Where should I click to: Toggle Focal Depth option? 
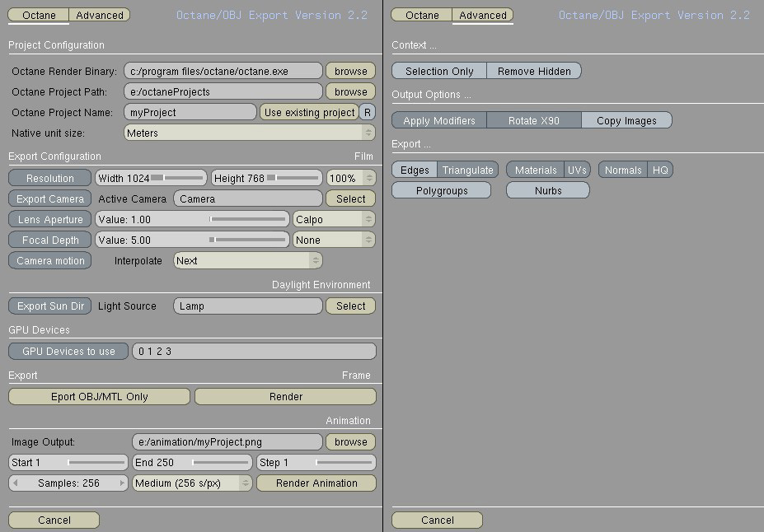pos(49,240)
